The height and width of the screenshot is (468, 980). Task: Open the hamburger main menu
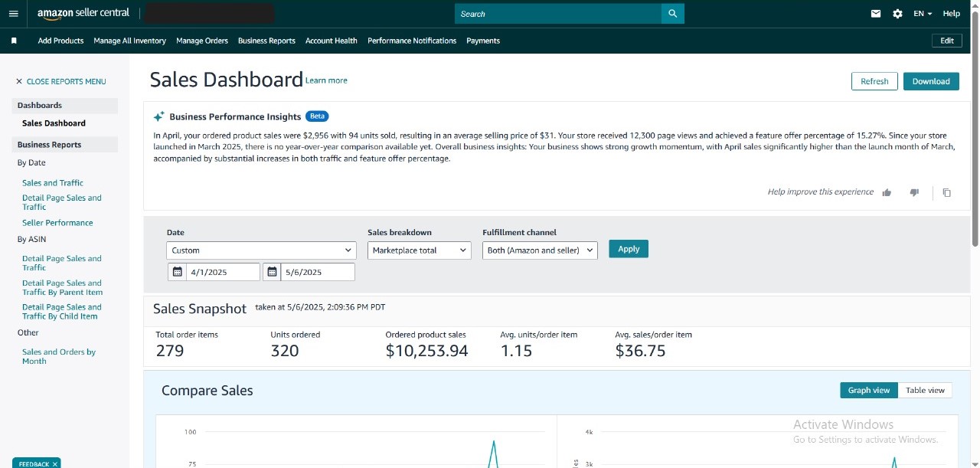tap(13, 14)
